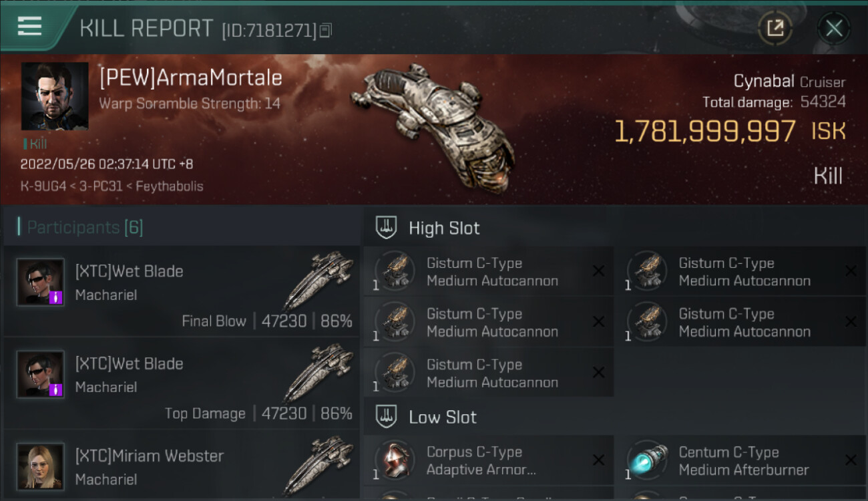Click the X beside Corpus C-Type Adaptive Armor
The image size is (868, 501).
point(598,460)
